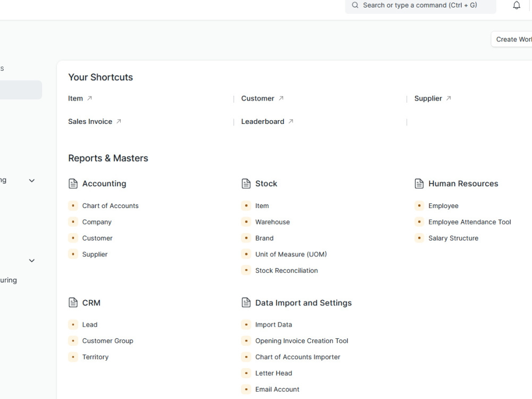Open Lead under CRM
Image resolution: width=532 pixels, height=399 pixels.
coord(89,325)
